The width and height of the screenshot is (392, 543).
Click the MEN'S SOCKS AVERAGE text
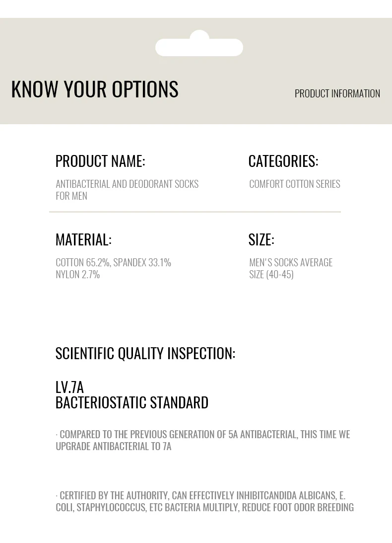click(291, 262)
